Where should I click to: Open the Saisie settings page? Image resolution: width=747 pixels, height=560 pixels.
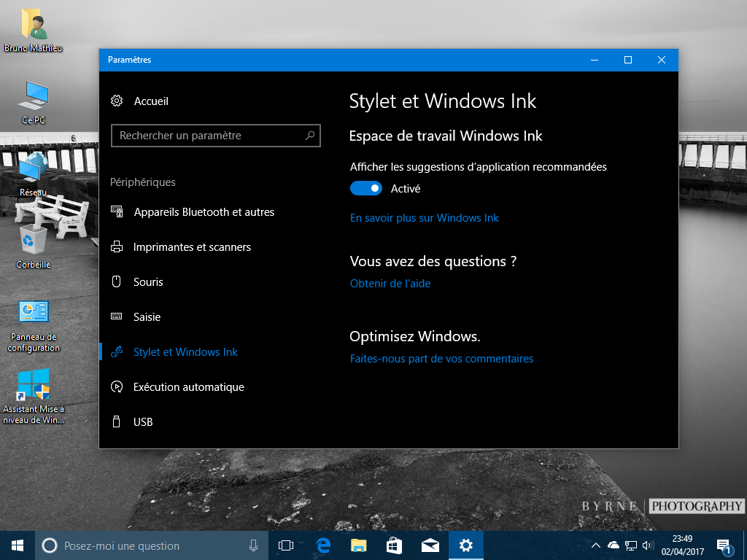click(x=147, y=316)
